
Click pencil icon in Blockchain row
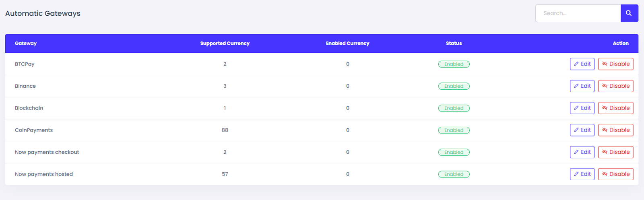[576, 108]
